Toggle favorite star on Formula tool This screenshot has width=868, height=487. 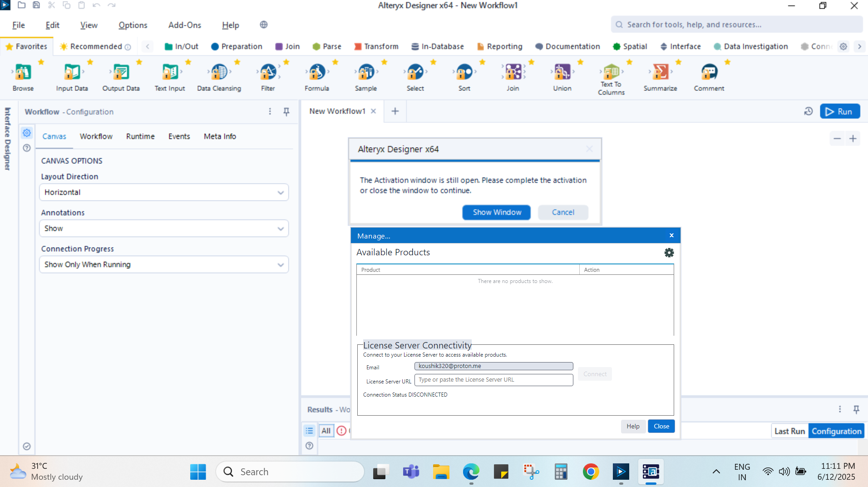(335, 62)
